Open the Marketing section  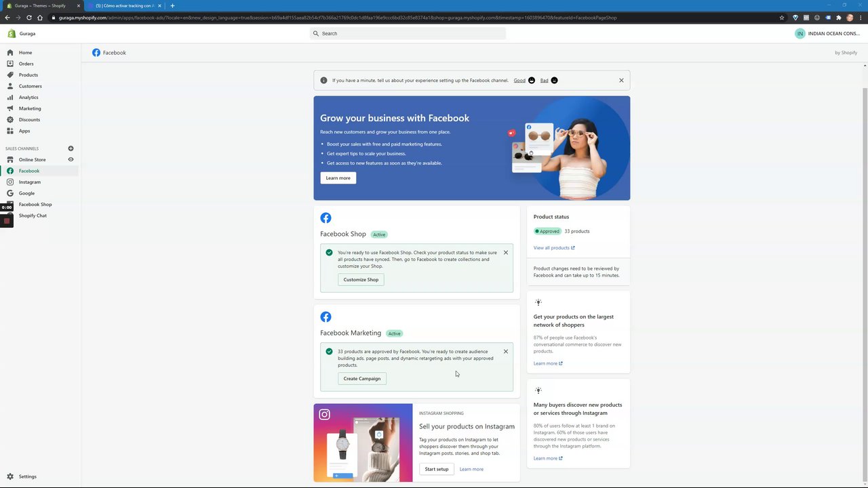coord(30,108)
